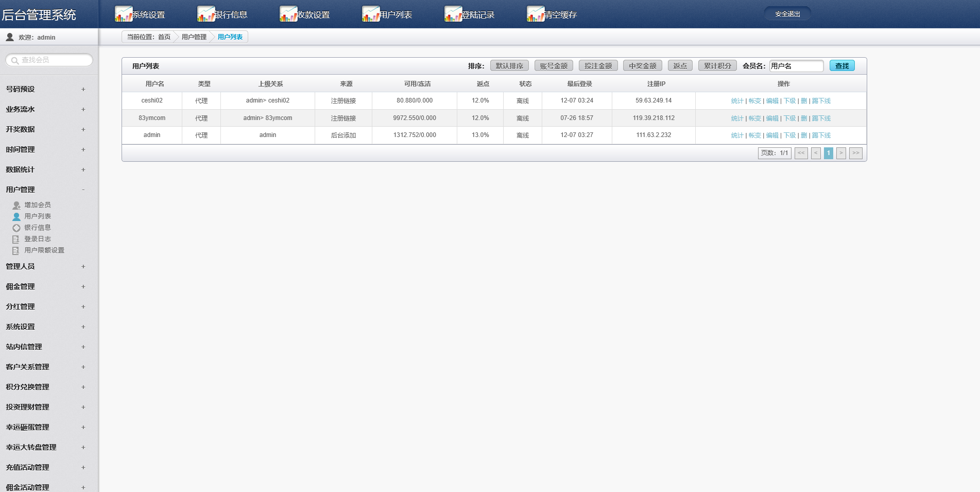Click the blue 用户列表 person icon in sidebar
This screenshot has width=980, height=492.
point(16,216)
